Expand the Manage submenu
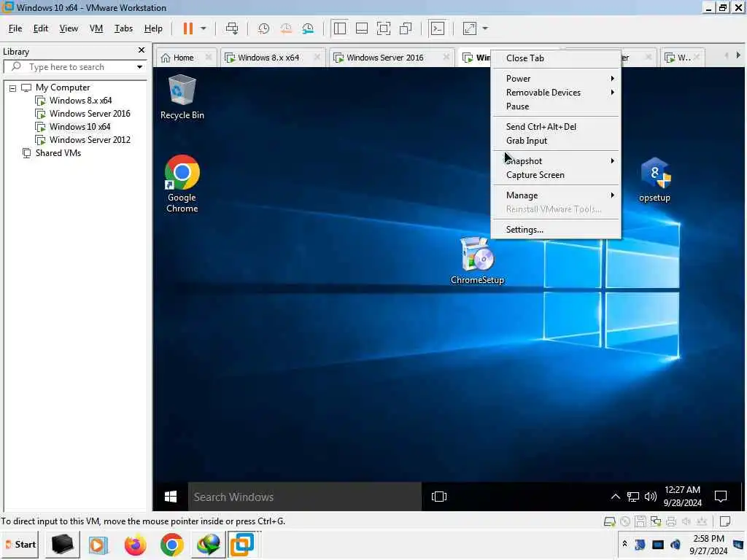 coord(556,195)
